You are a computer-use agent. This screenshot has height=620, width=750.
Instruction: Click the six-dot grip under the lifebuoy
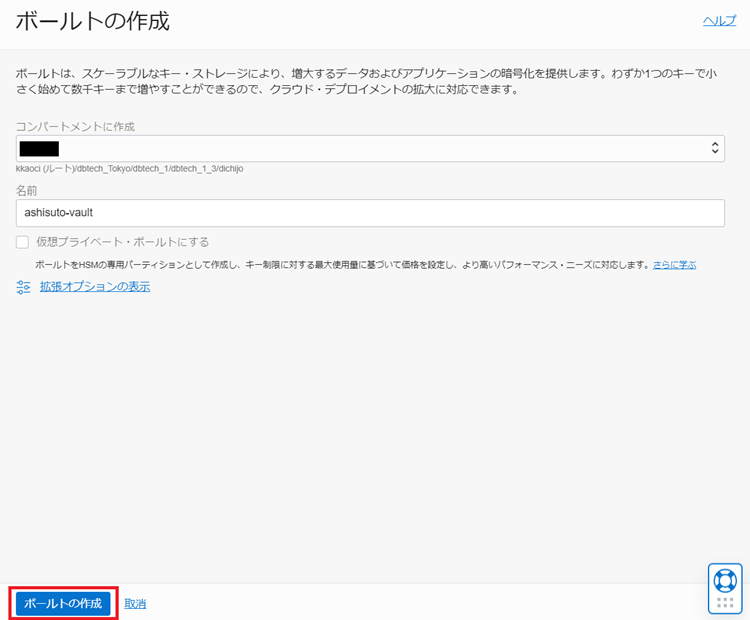pos(725,602)
